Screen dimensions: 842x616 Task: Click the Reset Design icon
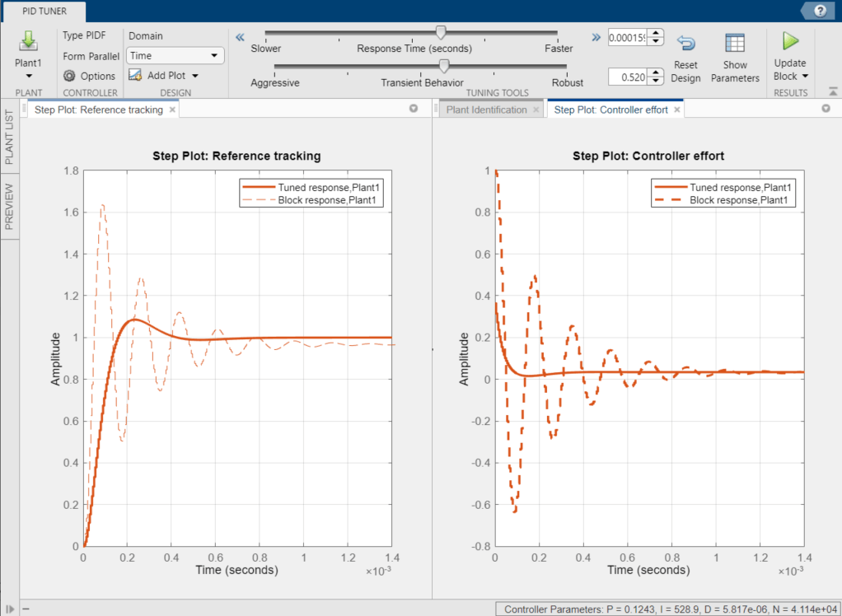685,42
